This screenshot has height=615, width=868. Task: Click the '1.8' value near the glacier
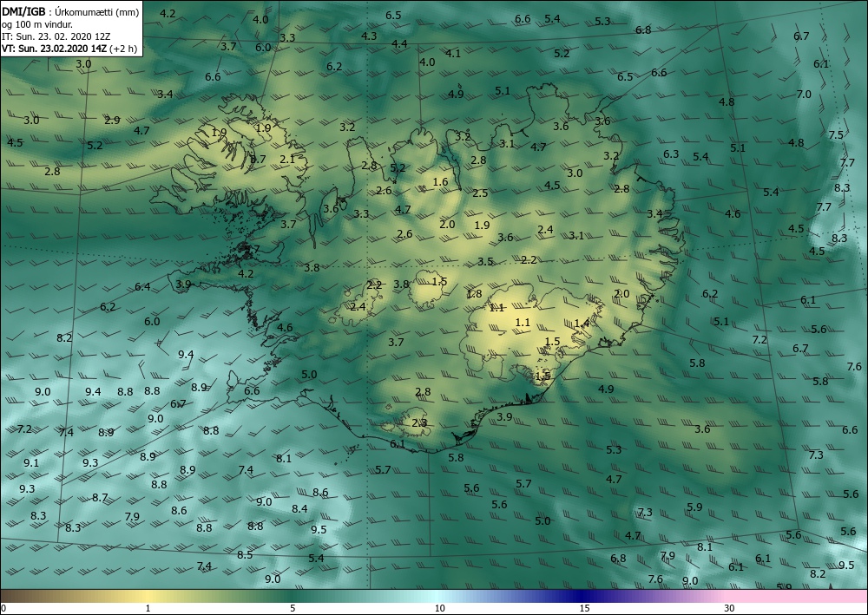pyautogui.click(x=474, y=294)
